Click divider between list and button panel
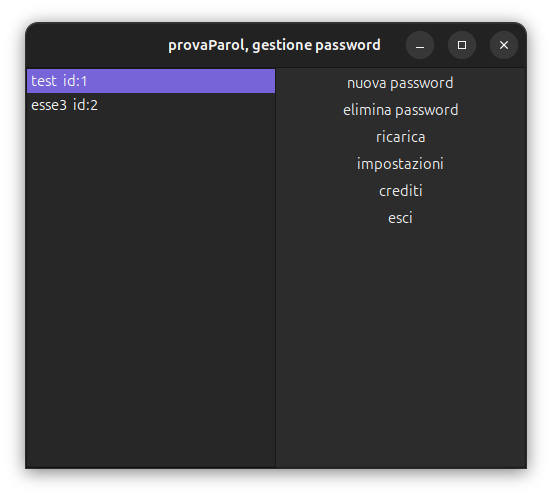 (276, 268)
